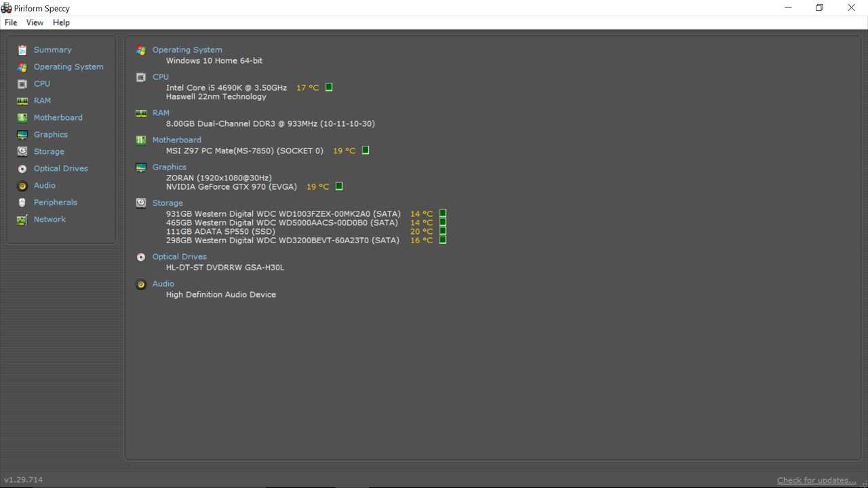Click the Windows flag icon beside the Operating System heading

(141, 50)
